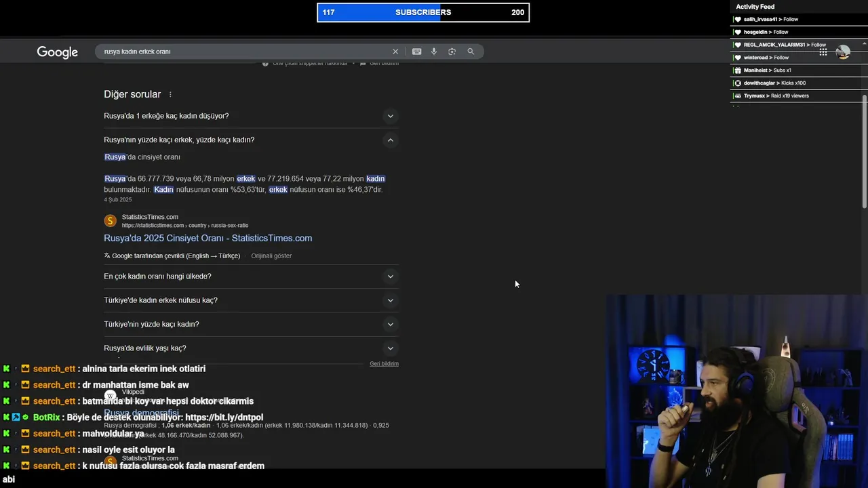868x488 pixels.
Task: Click the Activity Feed scrollbar
Action: tap(865, 150)
